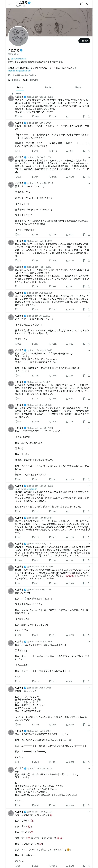Switch to the Media tab
Screen dimensions: 98x868
(78, 87)
